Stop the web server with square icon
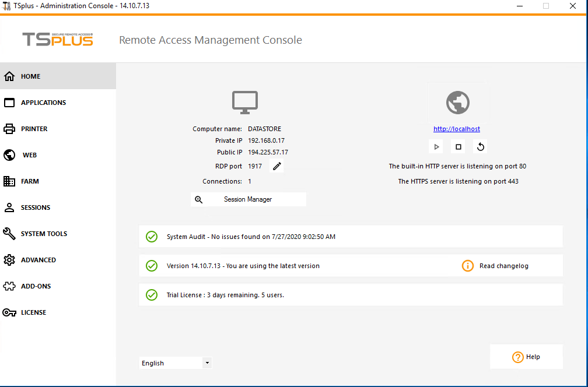 (459, 147)
